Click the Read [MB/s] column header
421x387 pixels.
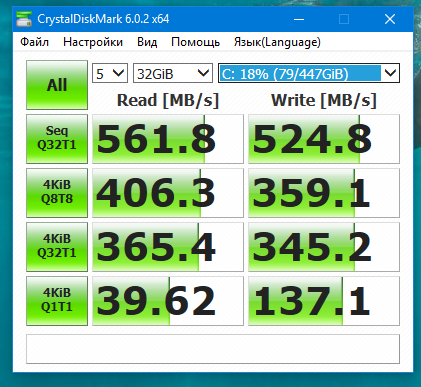point(168,100)
